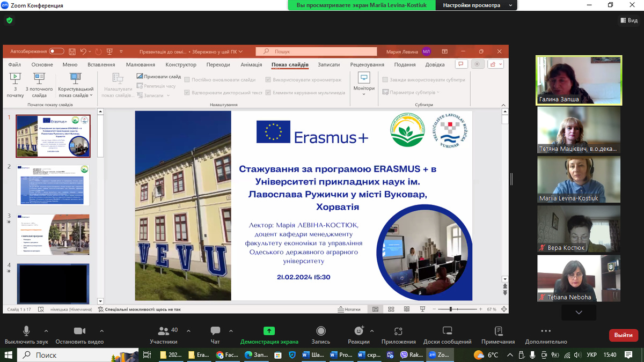Expand video options arrow beside camera
Screen dimensions: 644x362
102,331
